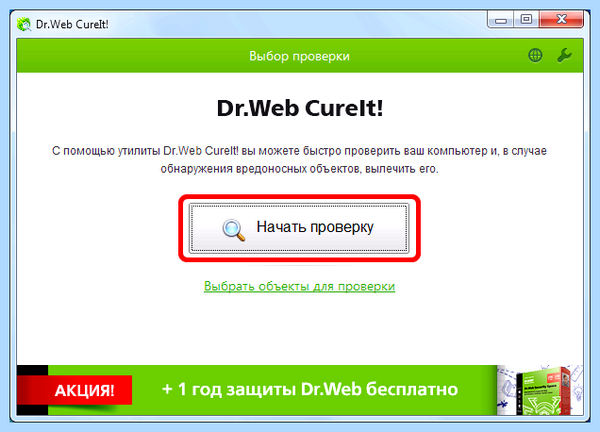The image size is (600, 432).
Task: Click the large Dr.Web CureIt! heading
Action: pyautogui.click(x=300, y=108)
